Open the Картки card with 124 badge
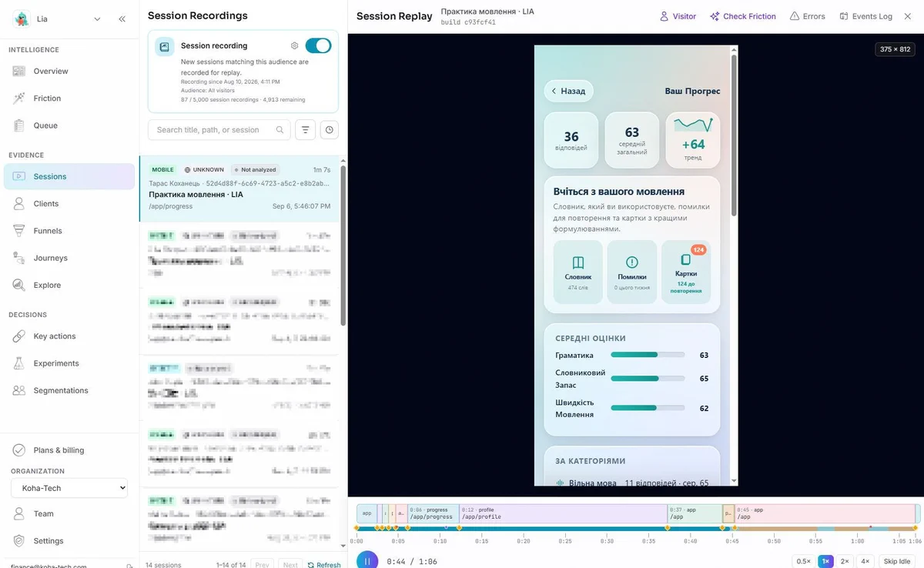The image size is (924, 568). (x=686, y=272)
